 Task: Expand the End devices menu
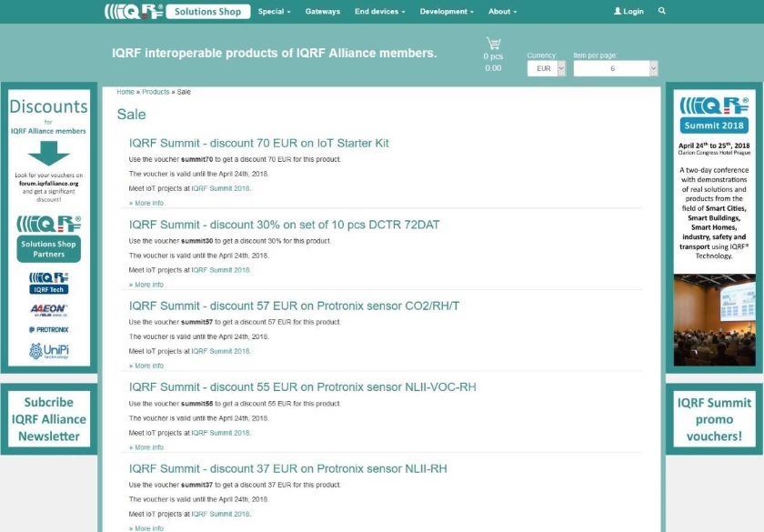point(379,11)
